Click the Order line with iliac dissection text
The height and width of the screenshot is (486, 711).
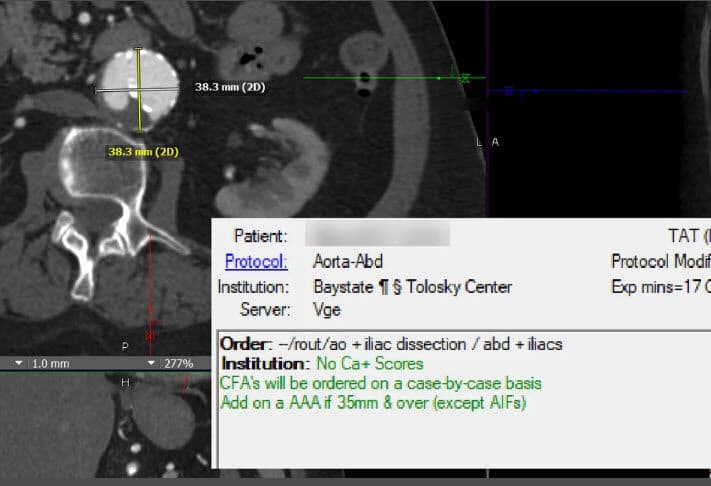(391, 344)
